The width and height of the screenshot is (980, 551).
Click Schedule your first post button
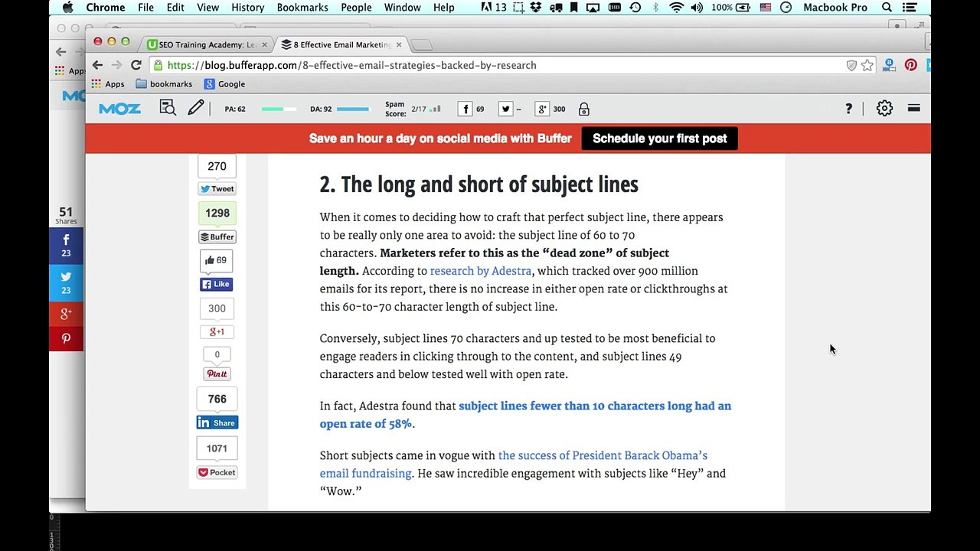(x=659, y=139)
